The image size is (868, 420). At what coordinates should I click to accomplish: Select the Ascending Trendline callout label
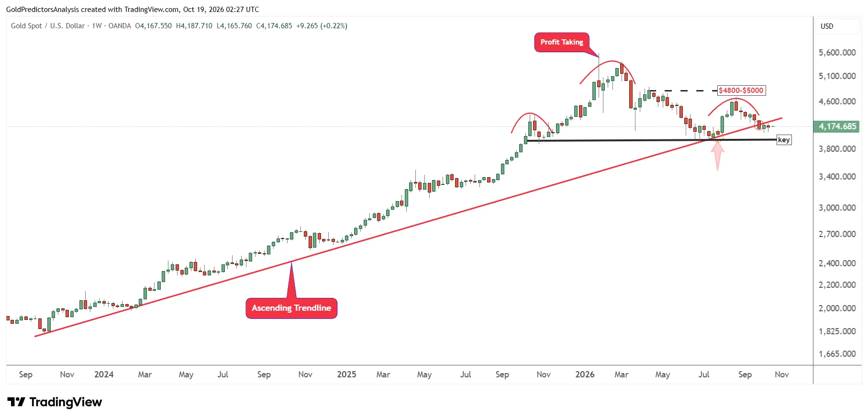pyautogui.click(x=291, y=308)
